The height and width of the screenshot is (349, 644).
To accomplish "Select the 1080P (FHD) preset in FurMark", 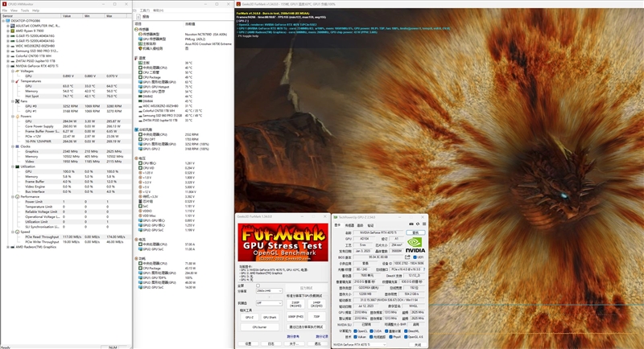I will tap(295, 317).
